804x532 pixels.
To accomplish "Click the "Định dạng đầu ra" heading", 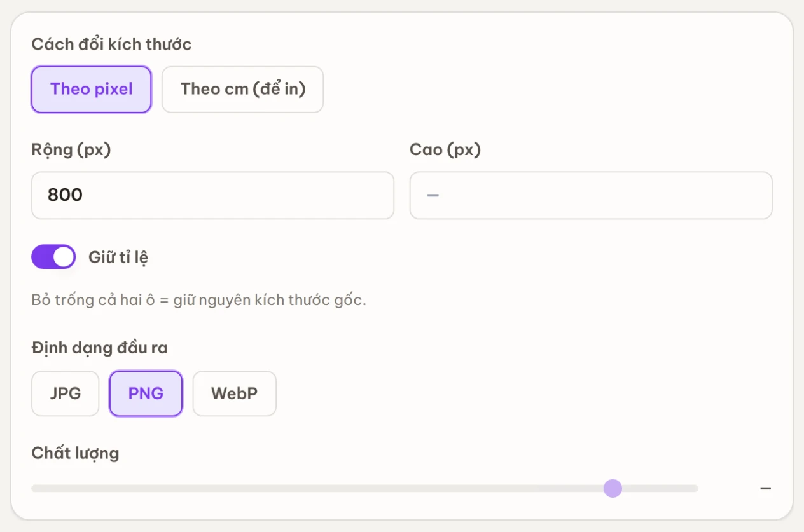I will coord(100,348).
